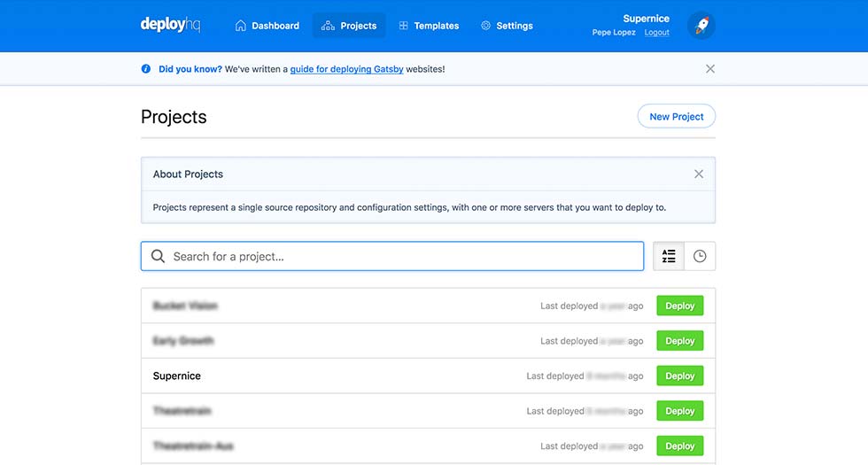Open the Projects tab
The width and height of the screenshot is (868, 465).
pyautogui.click(x=349, y=26)
